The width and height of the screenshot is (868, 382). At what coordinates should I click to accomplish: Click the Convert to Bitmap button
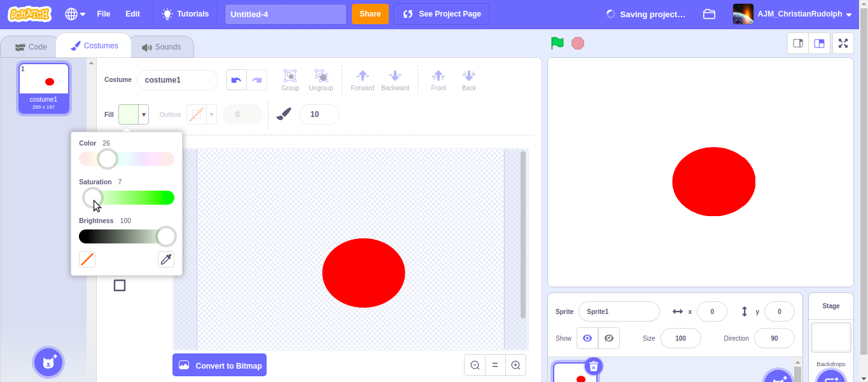220,365
